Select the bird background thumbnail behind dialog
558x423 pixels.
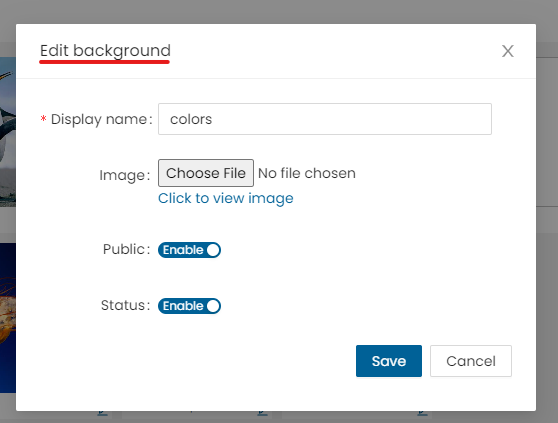click(8, 132)
